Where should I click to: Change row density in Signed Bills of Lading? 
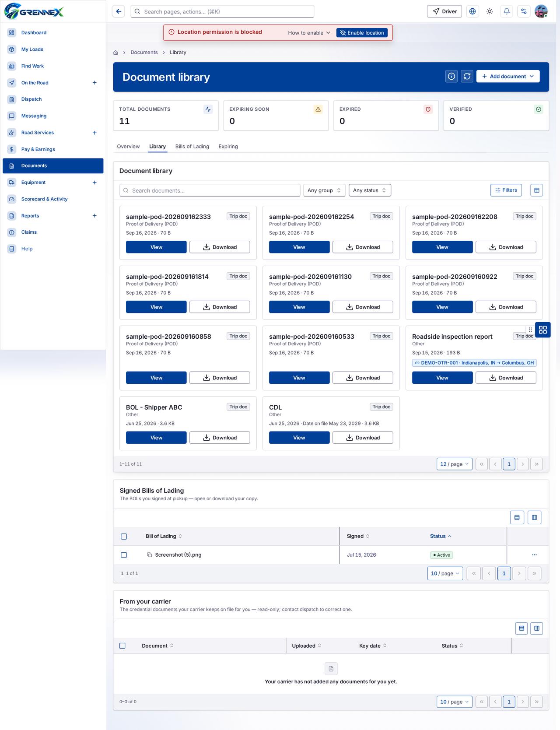[x=517, y=517]
